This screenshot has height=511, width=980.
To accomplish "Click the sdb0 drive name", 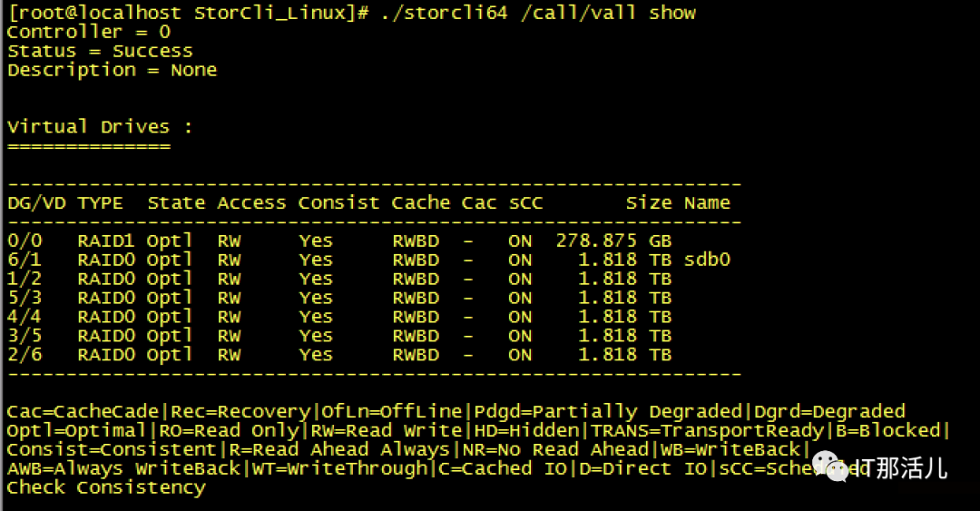I will (x=707, y=260).
